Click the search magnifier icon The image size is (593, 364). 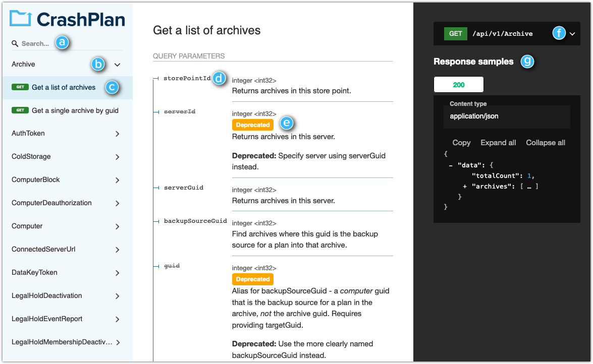pos(15,44)
